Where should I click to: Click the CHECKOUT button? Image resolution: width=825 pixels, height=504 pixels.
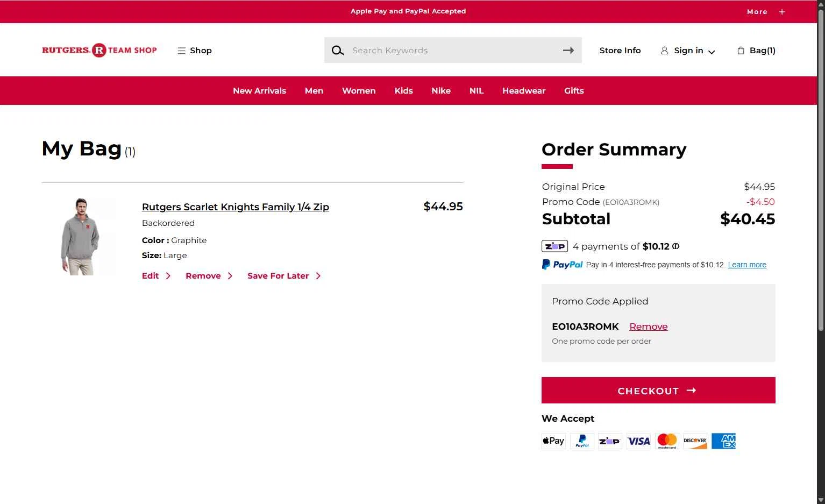658,390
